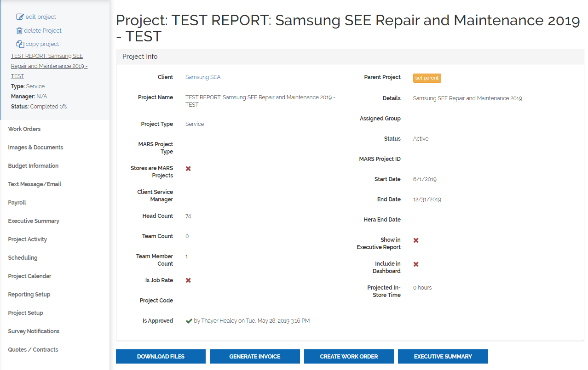Click the copy project icon

(x=20, y=44)
